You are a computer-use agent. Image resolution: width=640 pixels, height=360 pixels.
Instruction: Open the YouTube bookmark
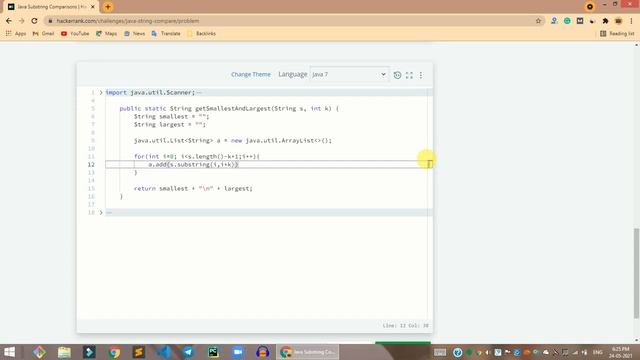pyautogui.click(x=75, y=33)
